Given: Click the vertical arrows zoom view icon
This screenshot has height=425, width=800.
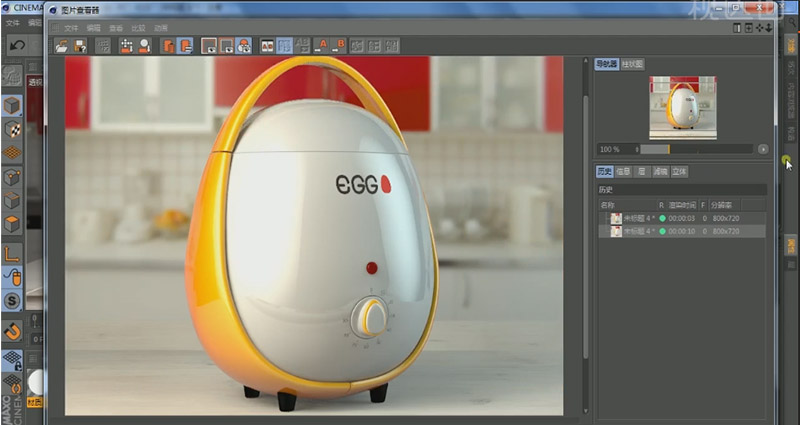Looking at the screenshot, I should pyautogui.click(x=768, y=28).
